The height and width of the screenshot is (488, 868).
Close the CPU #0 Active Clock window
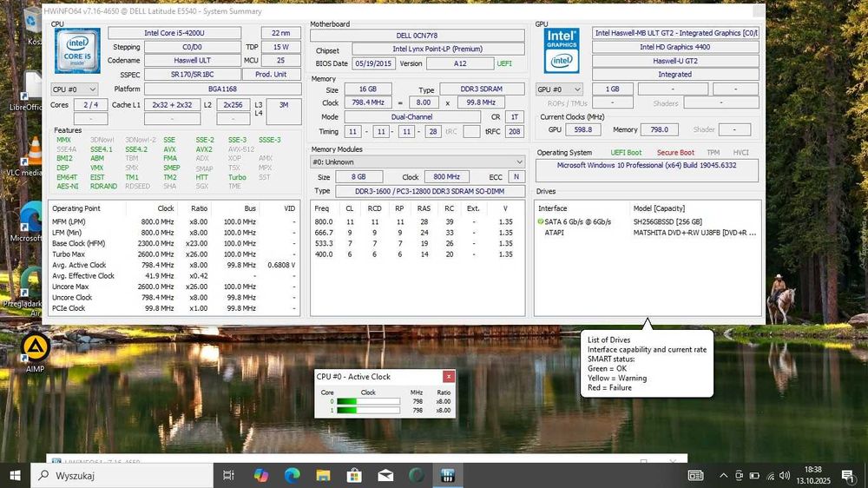pyautogui.click(x=449, y=377)
